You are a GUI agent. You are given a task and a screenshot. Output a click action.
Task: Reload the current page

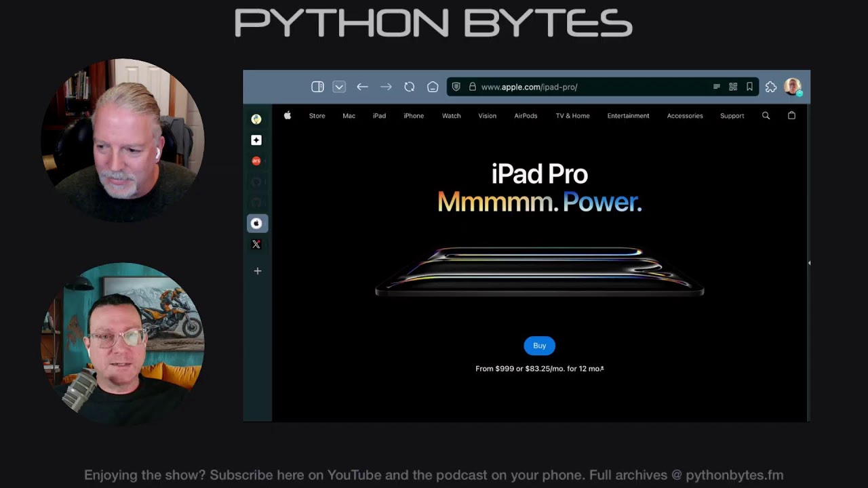409,87
